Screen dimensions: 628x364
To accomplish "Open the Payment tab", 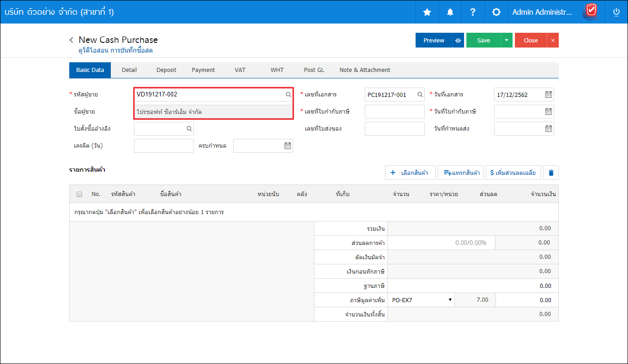I will click(203, 70).
